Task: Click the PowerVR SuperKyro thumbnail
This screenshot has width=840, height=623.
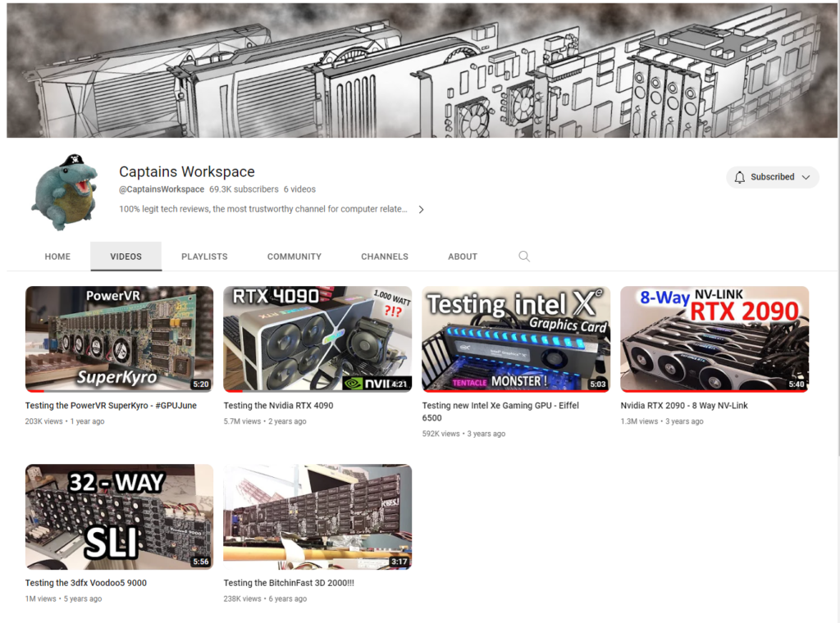Action: tap(118, 339)
